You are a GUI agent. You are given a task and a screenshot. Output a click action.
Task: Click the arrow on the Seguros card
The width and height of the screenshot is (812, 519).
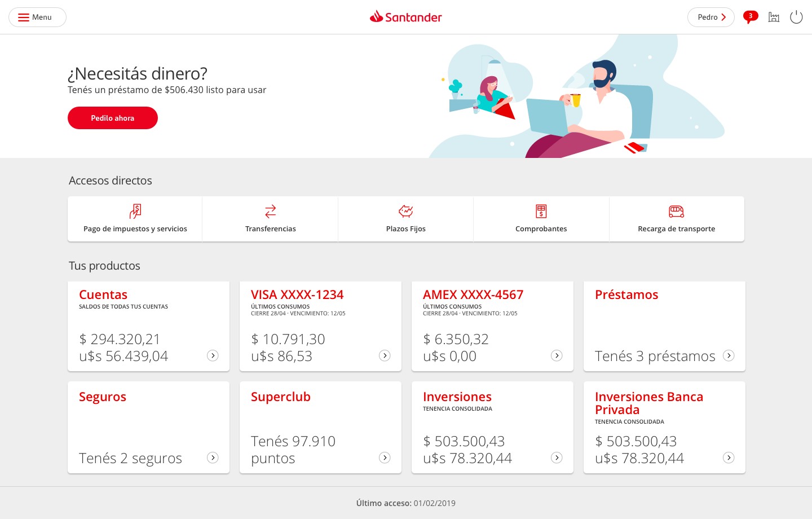point(213,458)
